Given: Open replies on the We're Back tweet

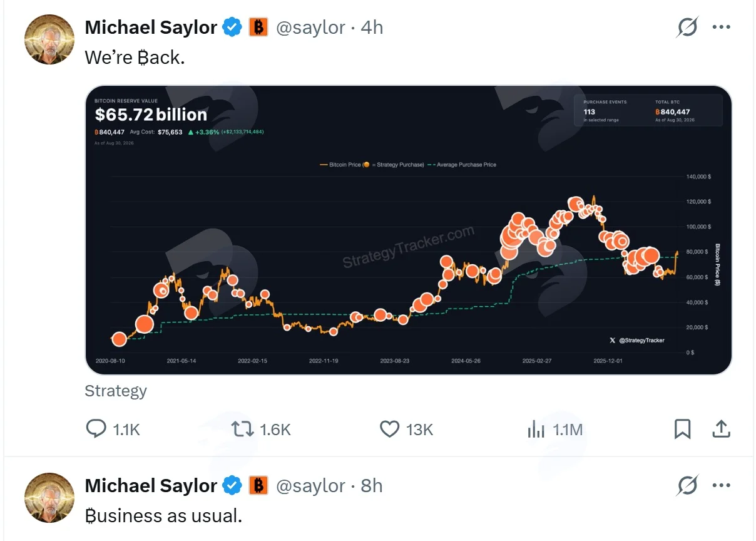Looking at the screenshot, I should point(113,429).
